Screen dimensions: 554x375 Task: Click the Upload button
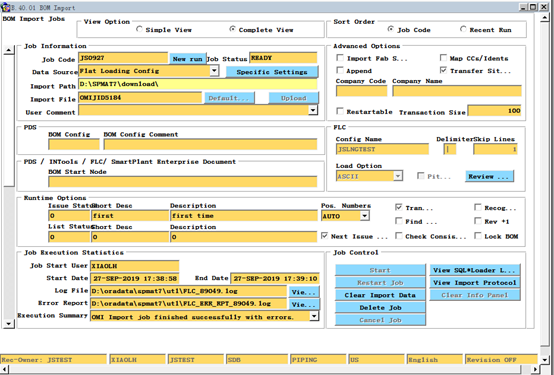pos(294,98)
